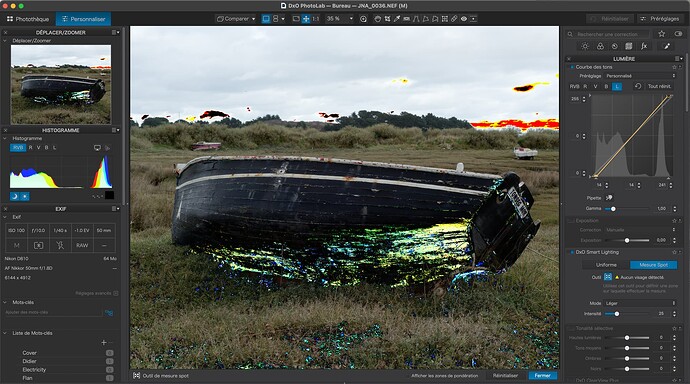
Task: Collapse the Exif section chevron
Action: click(x=5, y=217)
